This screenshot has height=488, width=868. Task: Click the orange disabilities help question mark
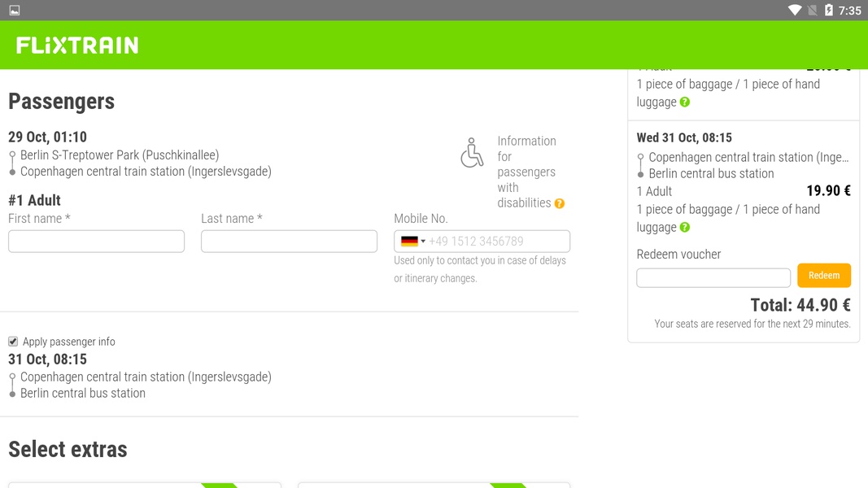pos(560,203)
